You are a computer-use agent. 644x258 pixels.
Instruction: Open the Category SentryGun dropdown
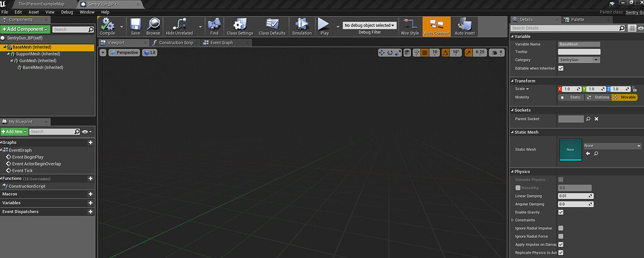pyautogui.click(x=579, y=60)
